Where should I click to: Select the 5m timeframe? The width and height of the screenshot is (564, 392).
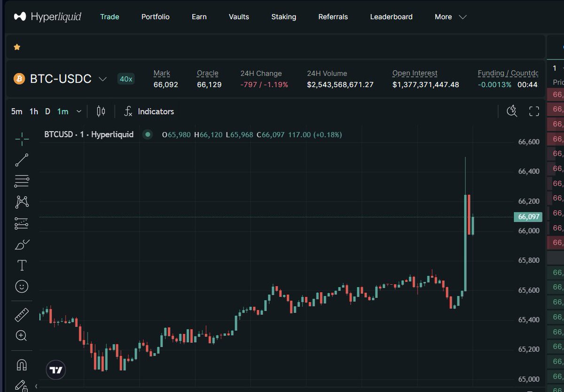[x=16, y=111]
